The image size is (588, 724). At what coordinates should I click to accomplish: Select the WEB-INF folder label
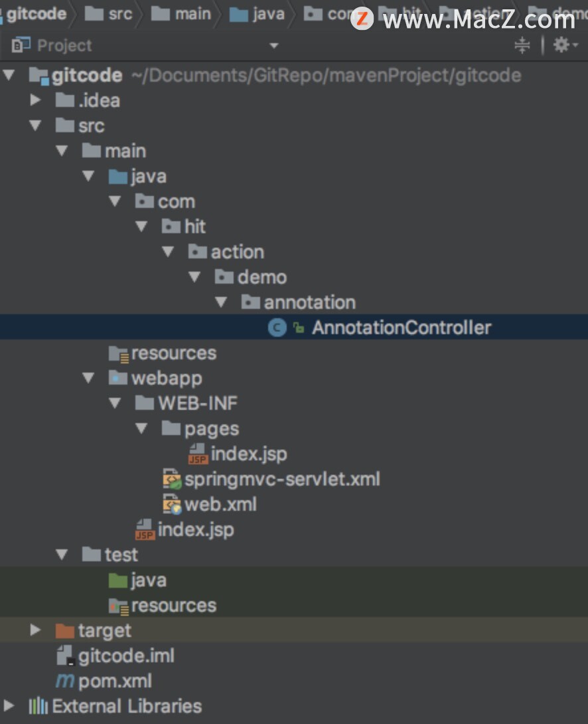point(198,403)
